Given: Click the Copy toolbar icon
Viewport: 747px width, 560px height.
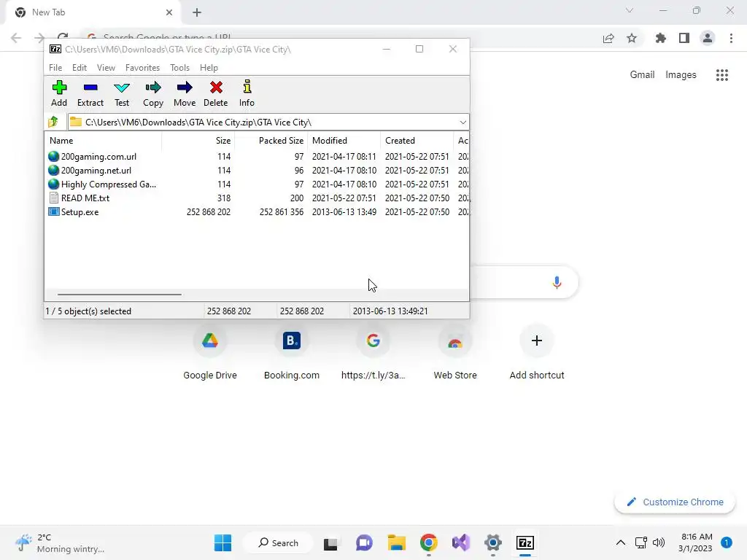Looking at the screenshot, I should pos(153,93).
